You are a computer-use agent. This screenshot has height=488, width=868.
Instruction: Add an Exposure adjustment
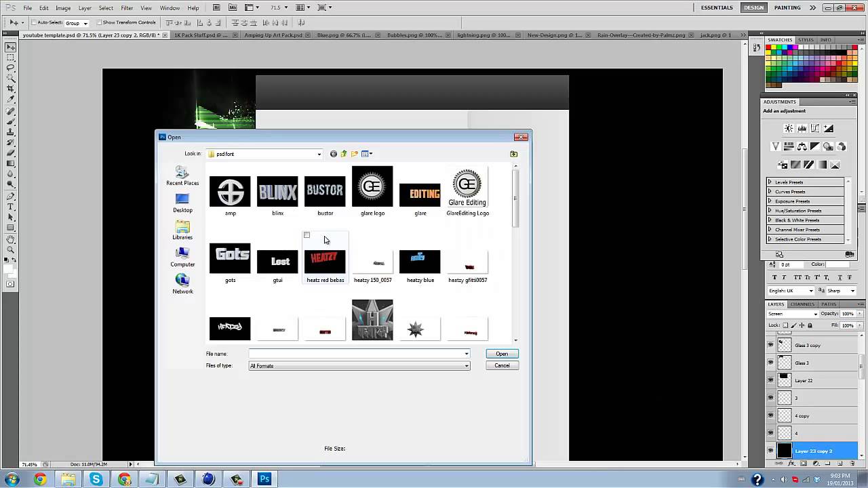[829, 128]
